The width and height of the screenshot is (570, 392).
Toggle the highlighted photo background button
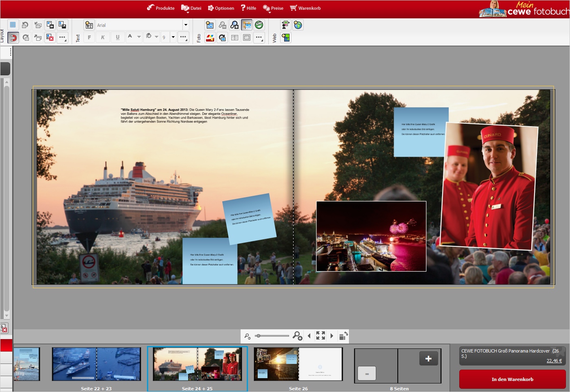tap(247, 25)
